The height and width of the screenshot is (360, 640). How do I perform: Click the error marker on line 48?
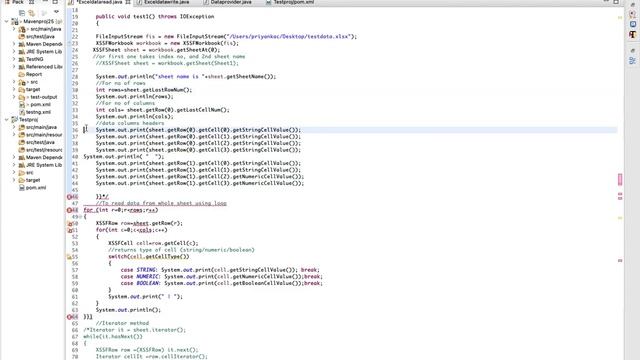click(69, 210)
